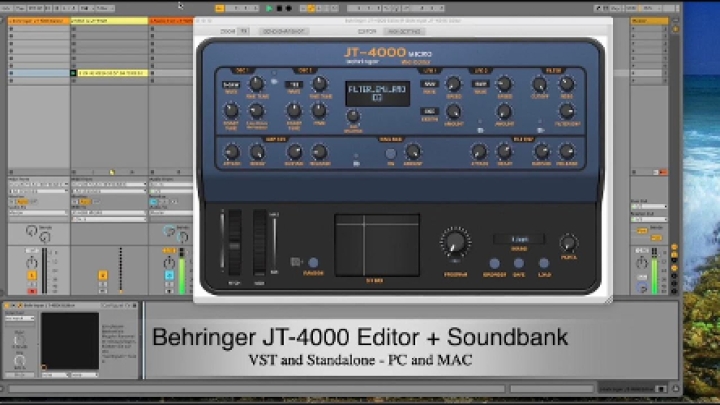This screenshot has width=720, height=405.
Task: Click Ableton's Stop button in transport
Action: point(279,8)
